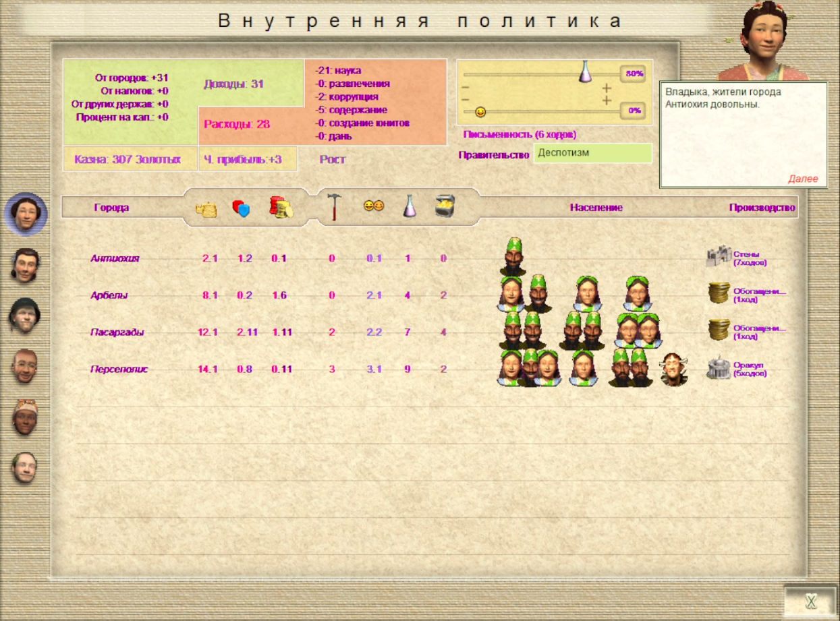
Task: Open the city Антиохия
Action: point(115,258)
